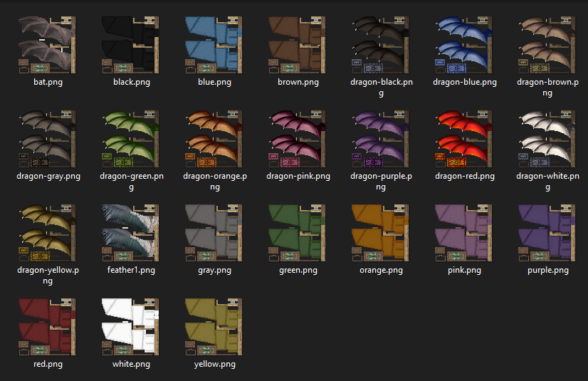
Task: Click the 'feather1.png' file label
Action: (131, 271)
